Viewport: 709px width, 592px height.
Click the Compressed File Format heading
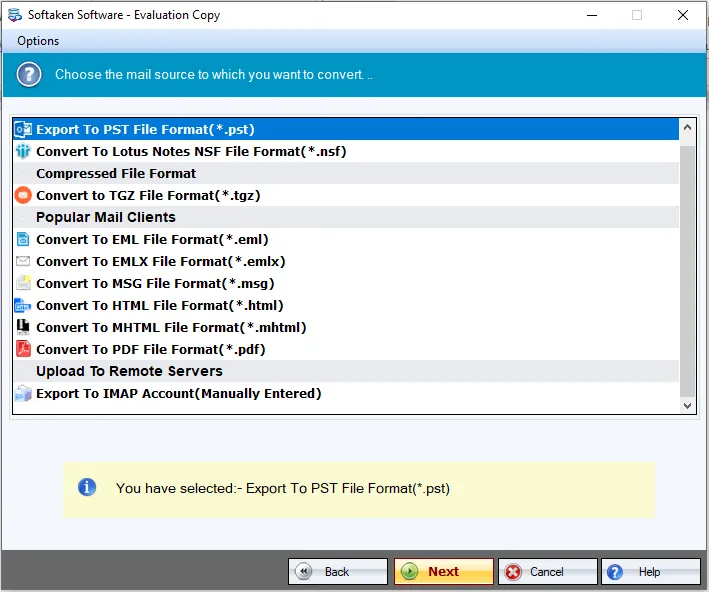coord(346,173)
